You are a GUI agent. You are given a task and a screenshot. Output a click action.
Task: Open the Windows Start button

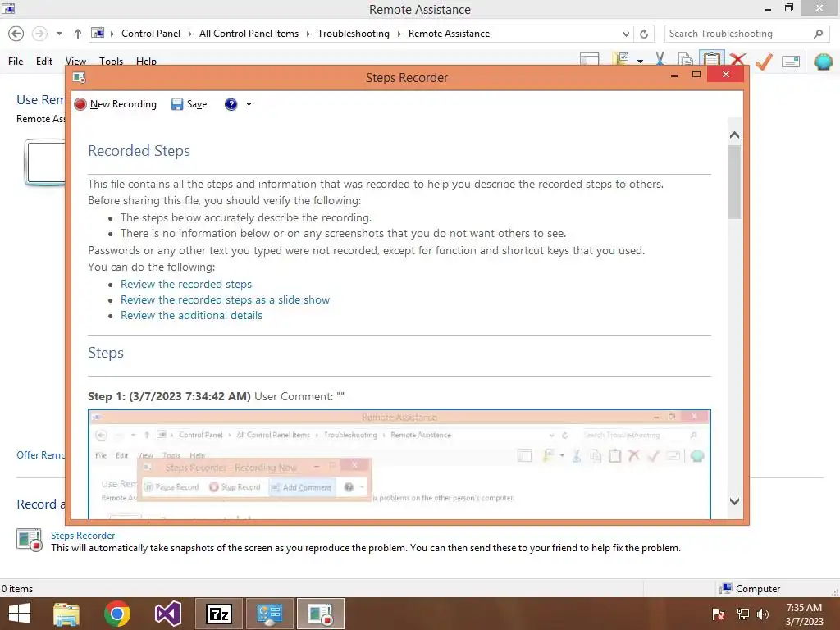coord(20,614)
